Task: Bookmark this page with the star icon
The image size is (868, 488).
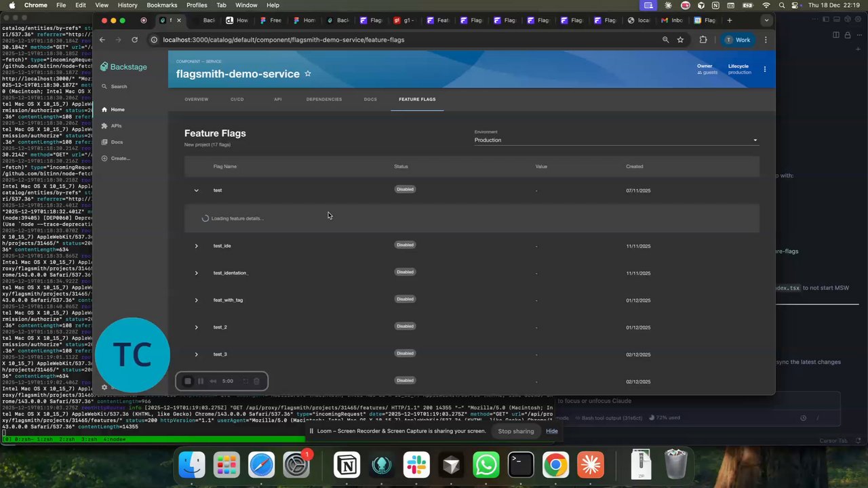Action: [x=680, y=39]
